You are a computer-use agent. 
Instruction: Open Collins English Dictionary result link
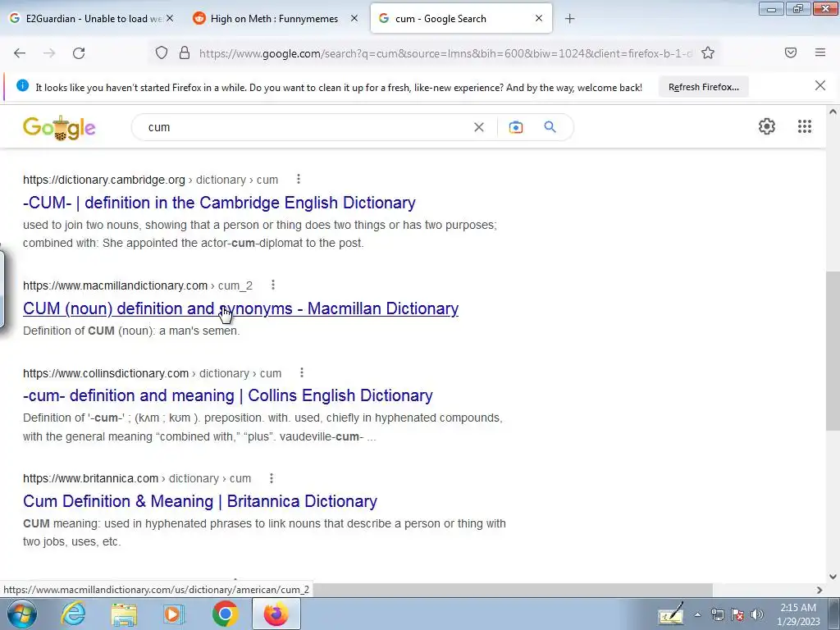[228, 395]
